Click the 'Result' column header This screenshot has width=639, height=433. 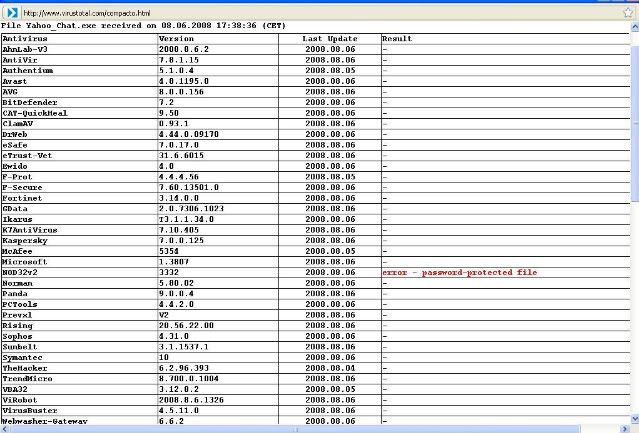pyautogui.click(x=397, y=39)
